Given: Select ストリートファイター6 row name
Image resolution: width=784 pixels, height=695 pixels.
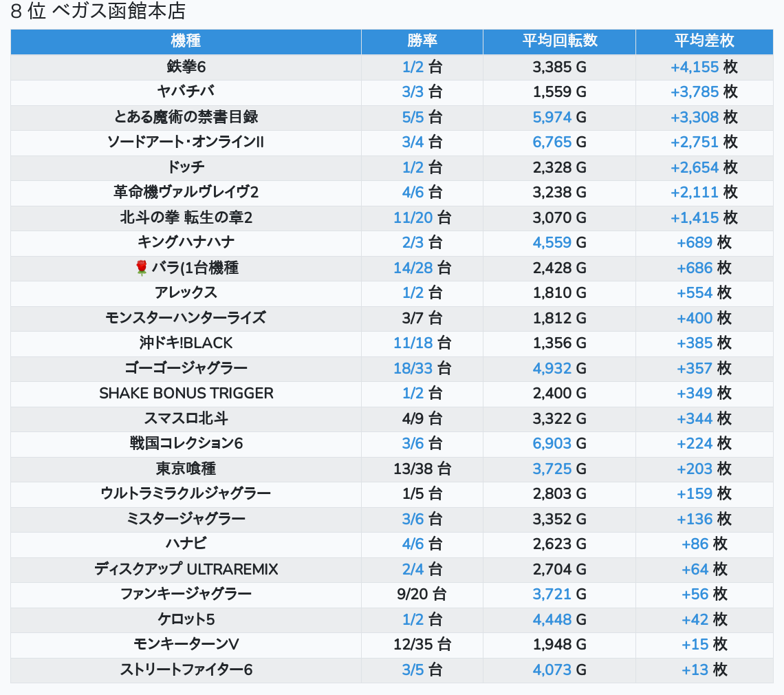Looking at the screenshot, I should pos(186,670).
